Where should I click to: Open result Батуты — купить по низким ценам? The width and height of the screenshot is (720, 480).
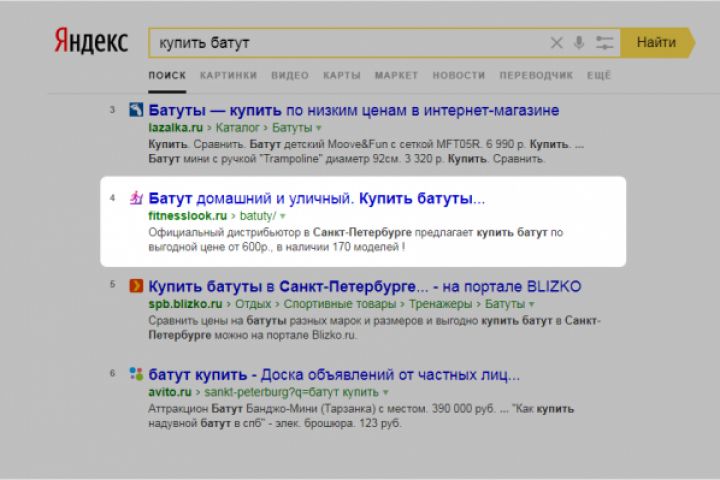[354, 110]
